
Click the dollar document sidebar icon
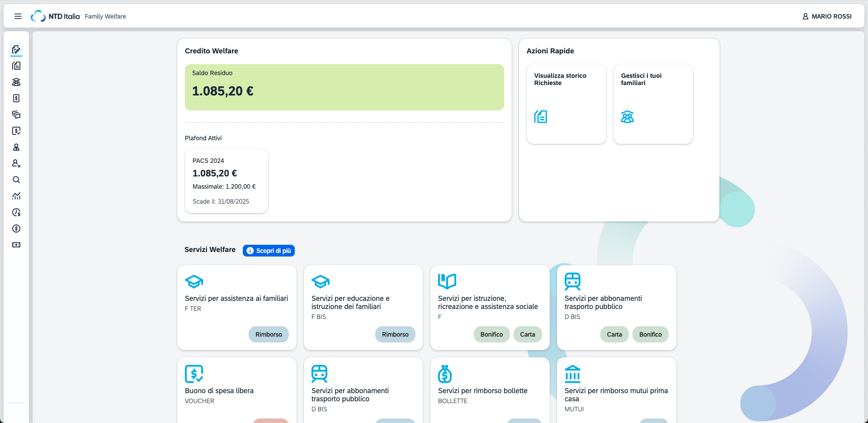16,98
